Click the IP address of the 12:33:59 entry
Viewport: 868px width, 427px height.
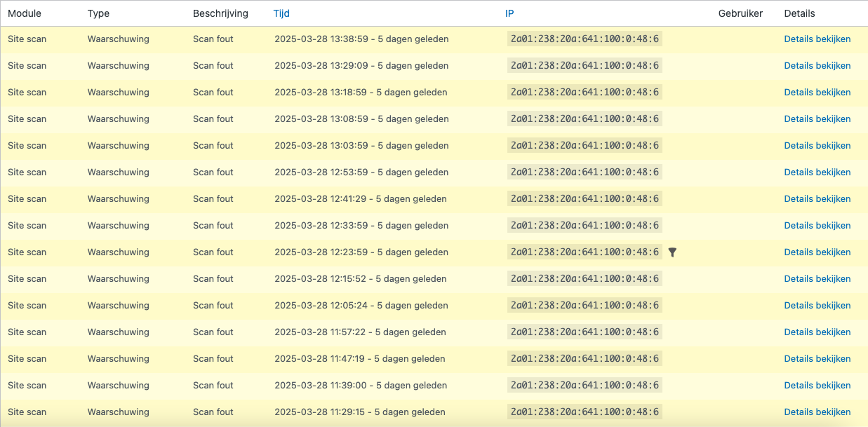[x=585, y=226]
